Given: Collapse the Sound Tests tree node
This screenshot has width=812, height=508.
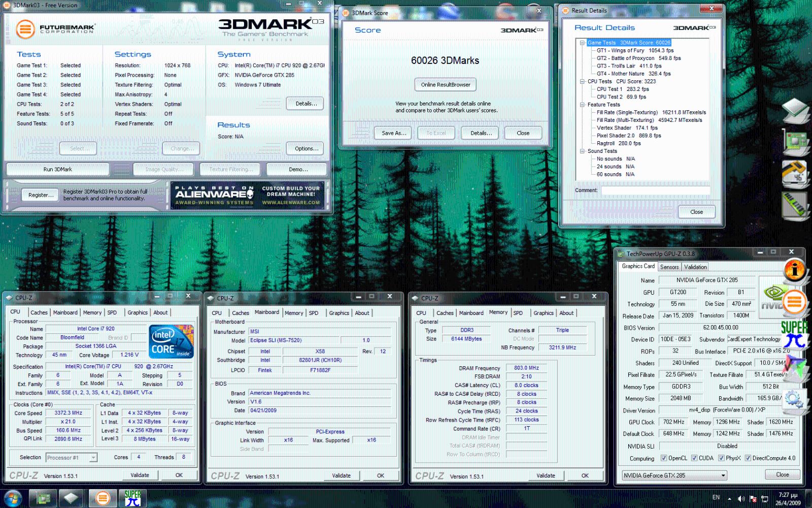Looking at the screenshot, I should pyautogui.click(x=582, y=151).
